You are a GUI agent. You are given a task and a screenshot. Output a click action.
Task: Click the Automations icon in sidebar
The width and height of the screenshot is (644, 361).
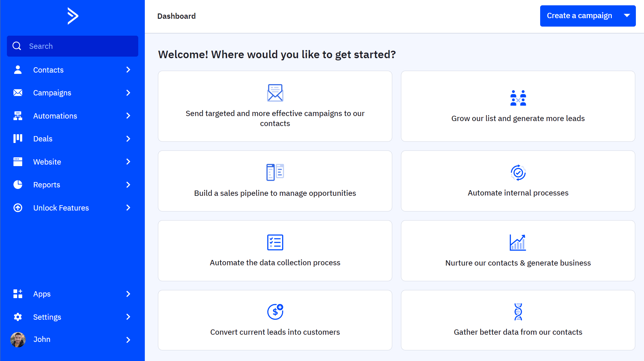(x=18, y=115)
